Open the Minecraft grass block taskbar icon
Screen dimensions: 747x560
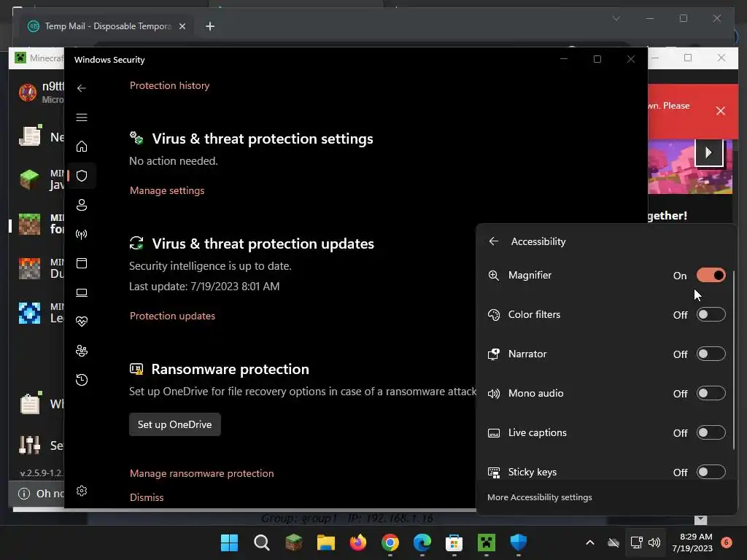pyautogui.click(x=294, y=542)
